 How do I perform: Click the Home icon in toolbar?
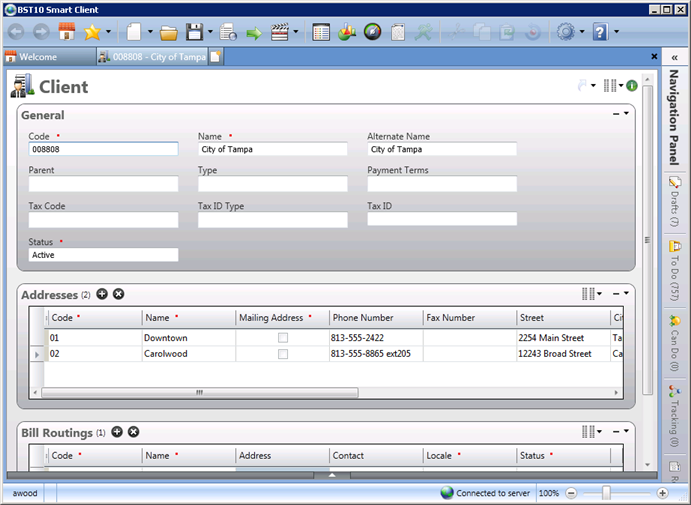[x=67, y=32]
